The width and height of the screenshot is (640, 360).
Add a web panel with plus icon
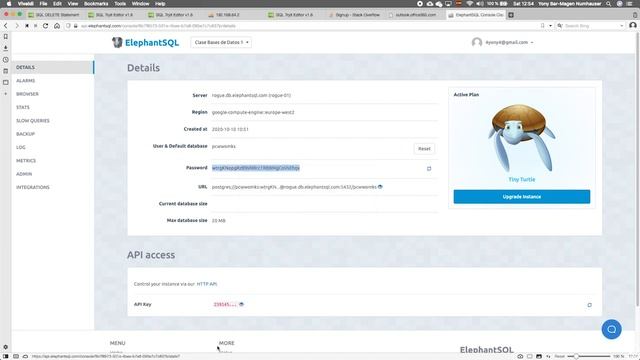pos(6,94)
